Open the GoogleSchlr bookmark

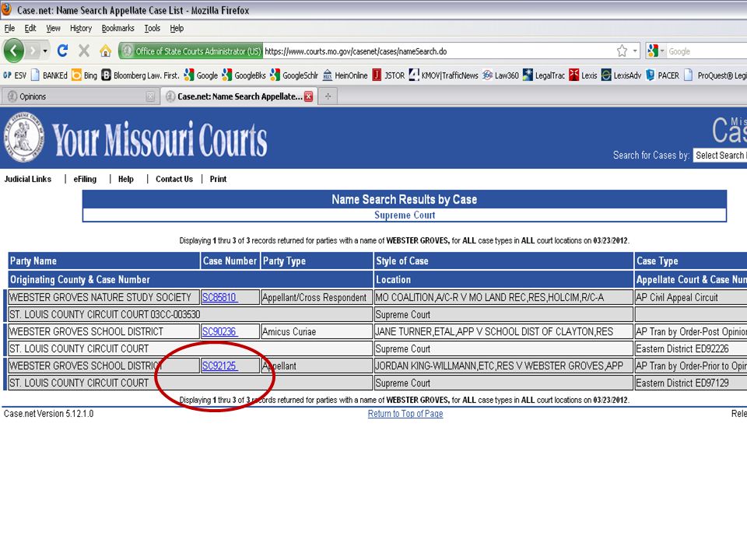coord(294,75)
